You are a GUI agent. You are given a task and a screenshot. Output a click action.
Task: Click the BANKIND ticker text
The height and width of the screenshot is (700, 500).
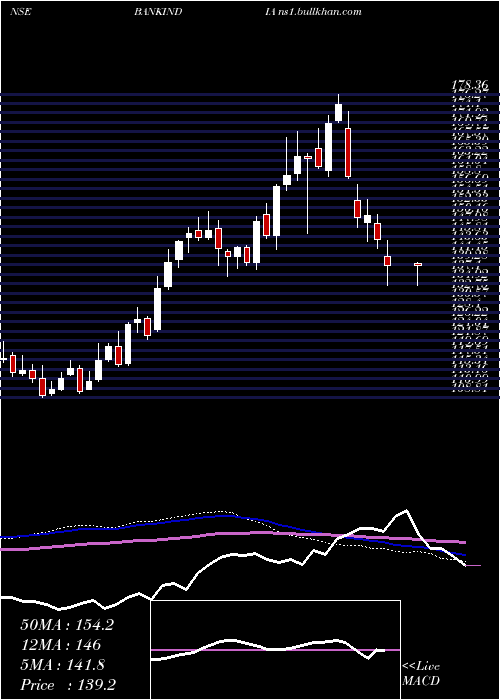[x=157, y=12]
